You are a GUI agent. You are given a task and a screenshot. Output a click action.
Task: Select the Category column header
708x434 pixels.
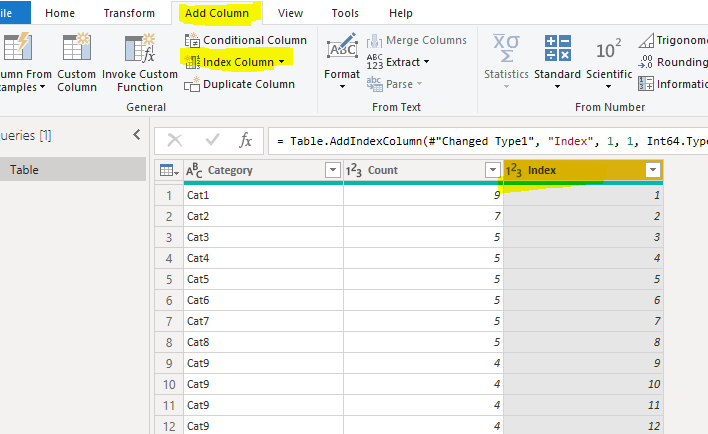(264, 171)
